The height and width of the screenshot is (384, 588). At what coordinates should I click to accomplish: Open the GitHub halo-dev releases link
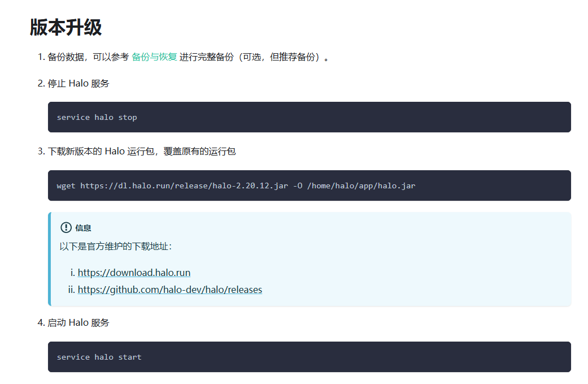(x=169, y=290)
